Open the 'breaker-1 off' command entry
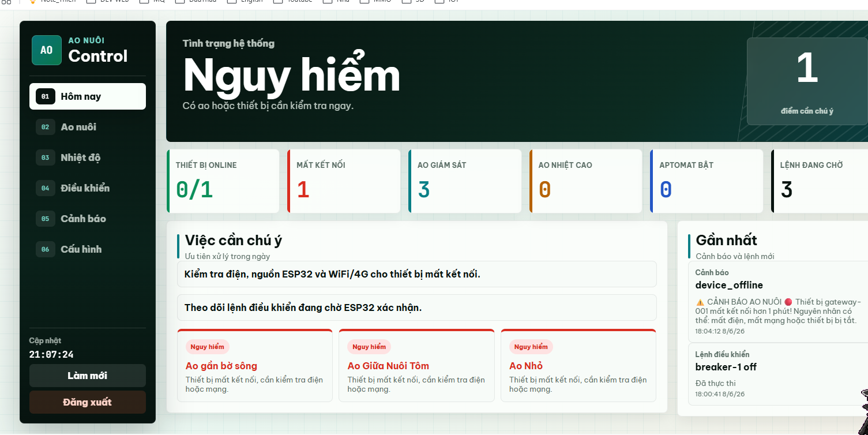The height and width of the screenshot is (435, 868). click(x=778, y=374)
